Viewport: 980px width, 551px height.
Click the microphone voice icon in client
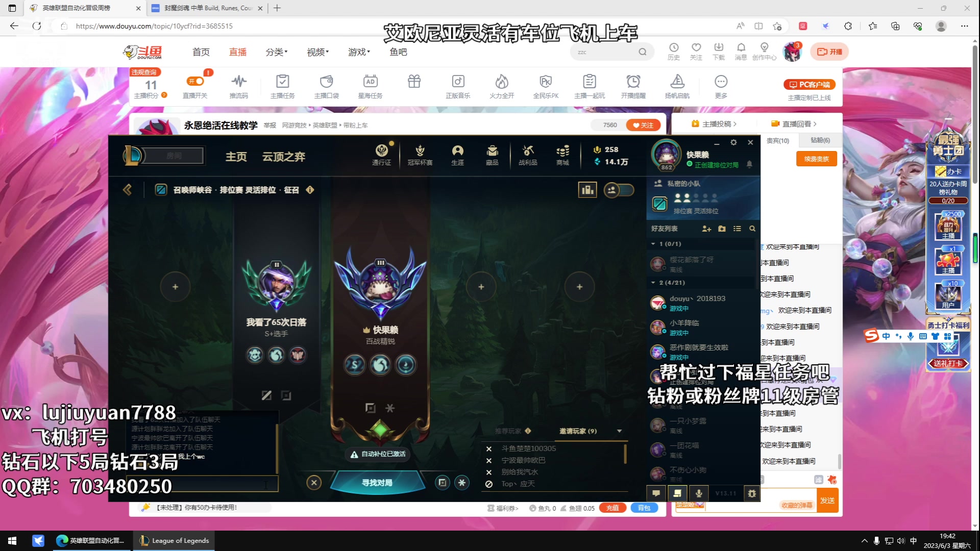699,493
